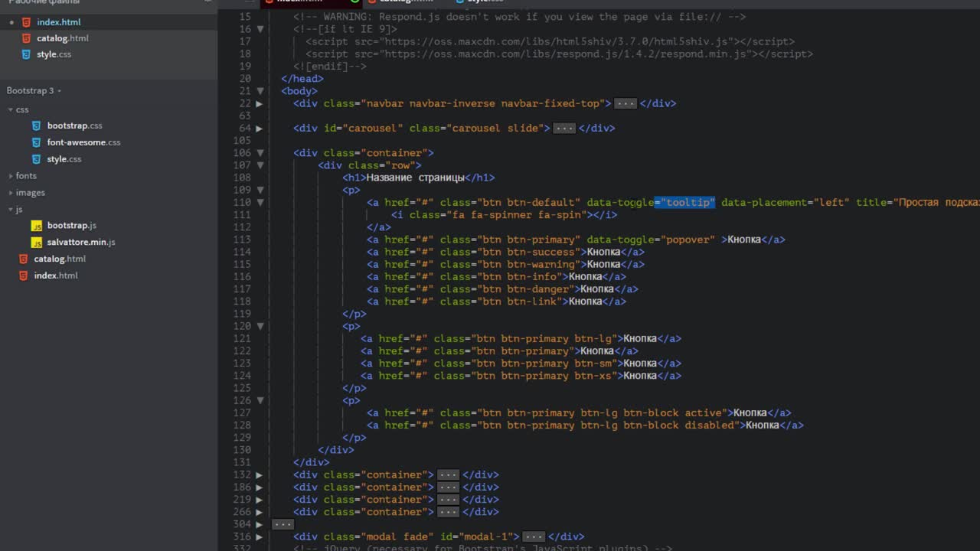Click CSS icon beside working file style.css

click(27, 54)
